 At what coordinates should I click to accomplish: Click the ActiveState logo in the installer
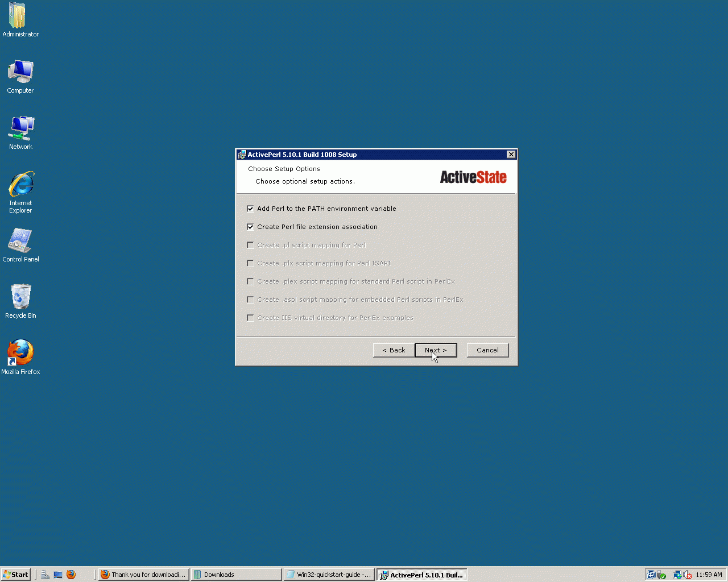click(473, 177)
